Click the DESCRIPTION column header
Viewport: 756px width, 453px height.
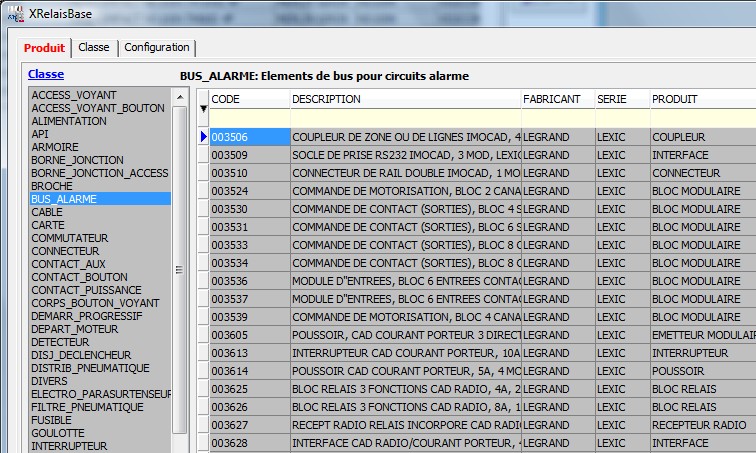pos(404,99)
